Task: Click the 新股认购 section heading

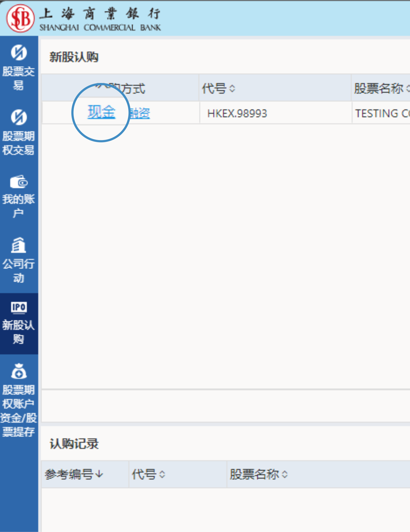Action: (x=74, y=57)
